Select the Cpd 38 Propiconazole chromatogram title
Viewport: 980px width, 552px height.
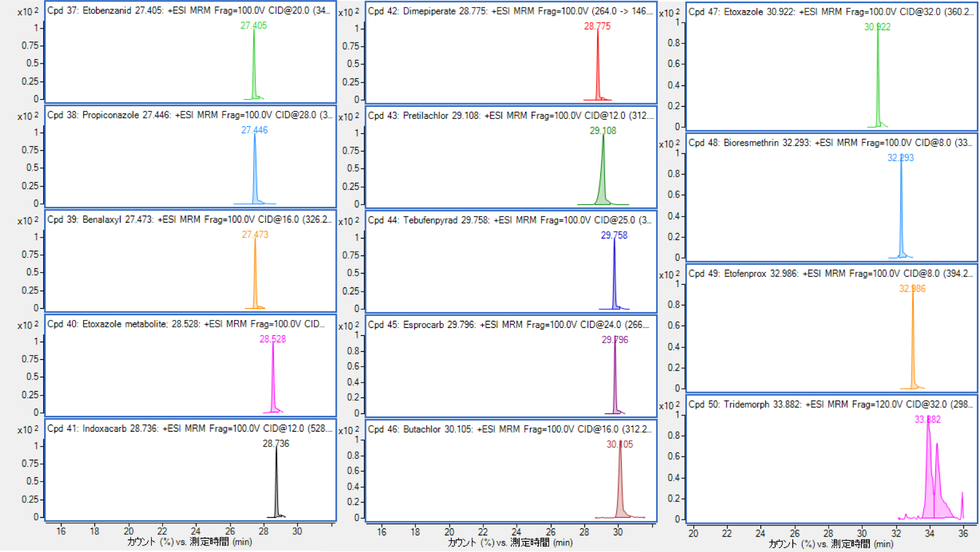[189, 115]
